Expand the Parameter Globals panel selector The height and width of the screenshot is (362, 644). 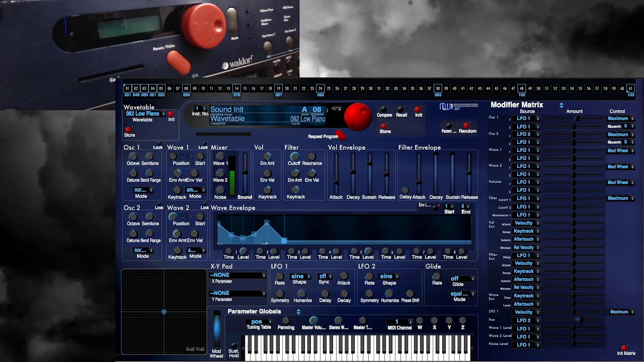click(x=298, y=312)
